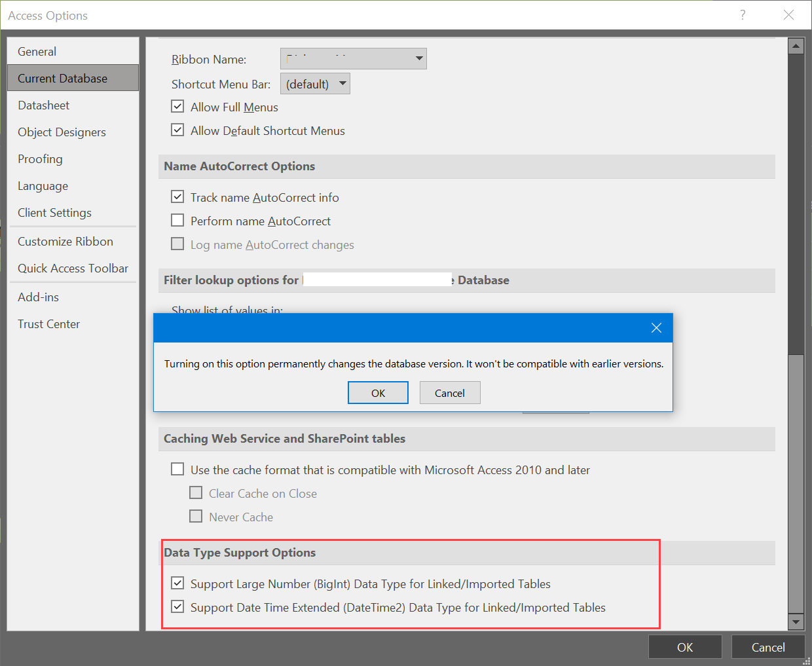Confirm the warning dialog with OK
The height and width of the screenshot is (666, 812).
point(378,393)
